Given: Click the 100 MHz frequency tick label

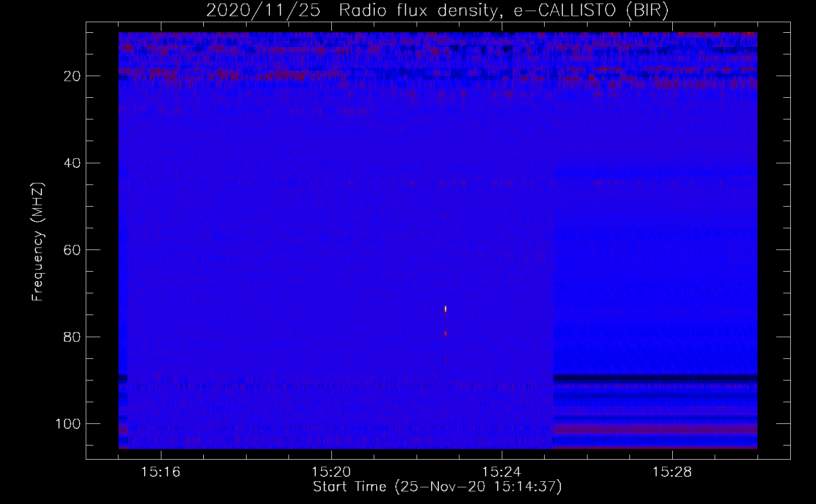Looking at the screenshot, I should [68, 424].
